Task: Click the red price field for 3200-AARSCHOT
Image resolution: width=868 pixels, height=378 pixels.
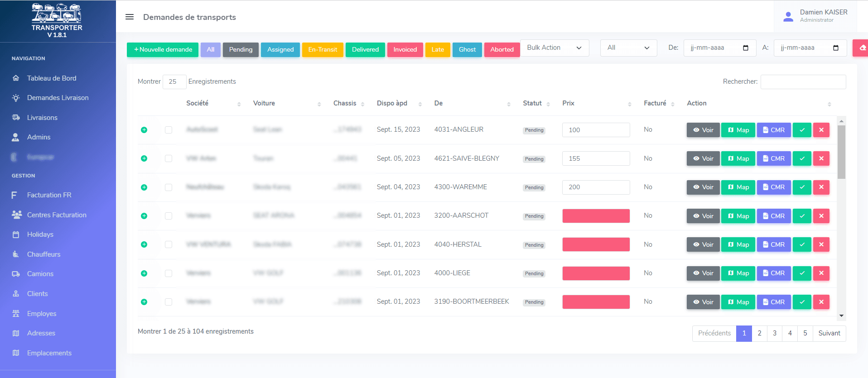Action: click(x=596, y=216)
